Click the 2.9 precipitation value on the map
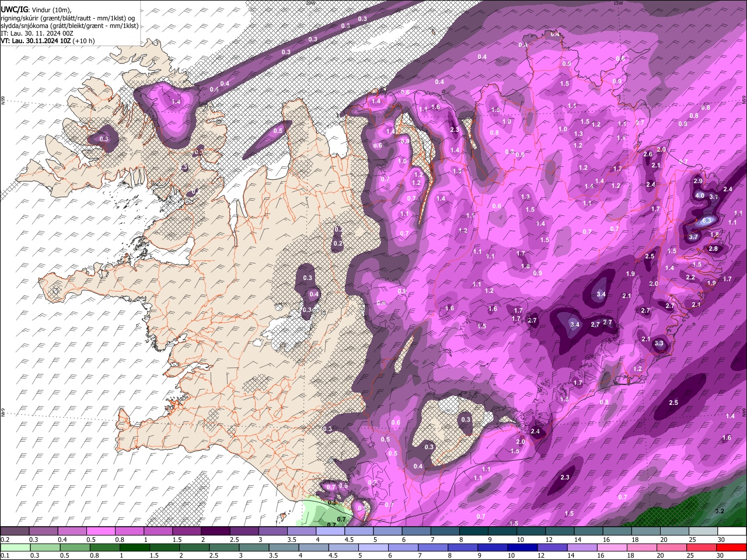This screenshot has height=560, width=747. 698,181
